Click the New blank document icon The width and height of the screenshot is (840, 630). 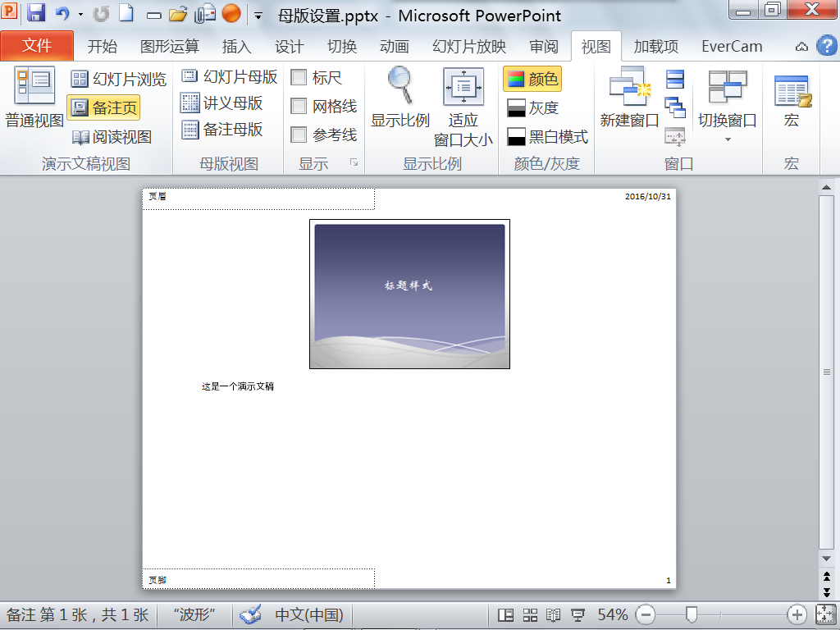(x=126, y=13)
